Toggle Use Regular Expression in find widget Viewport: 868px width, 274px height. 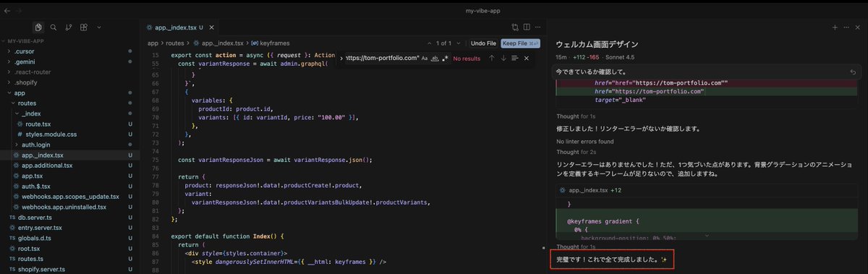pyautogui.click(x=445, y=58)
